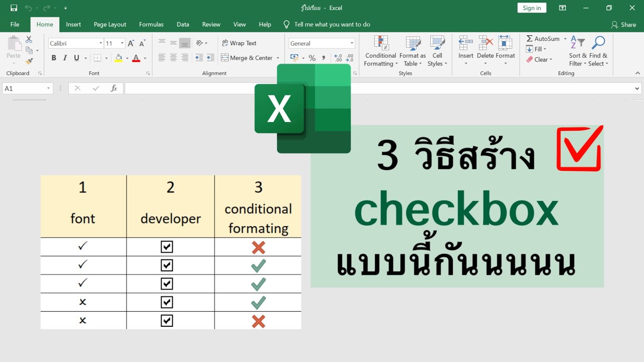Expand the Merge & Center dropdown arrow
Image resolution: width=644 pixels, height=362 pixels.
pos(278,58)
